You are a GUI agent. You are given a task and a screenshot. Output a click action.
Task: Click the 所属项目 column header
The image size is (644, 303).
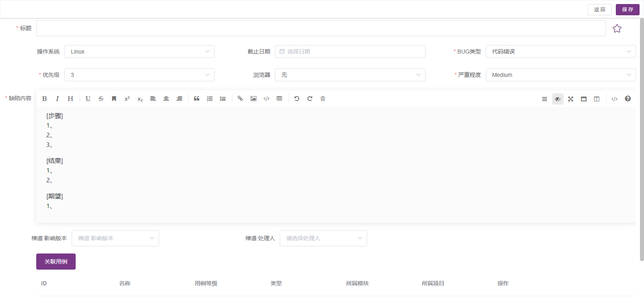click(433, 283)
